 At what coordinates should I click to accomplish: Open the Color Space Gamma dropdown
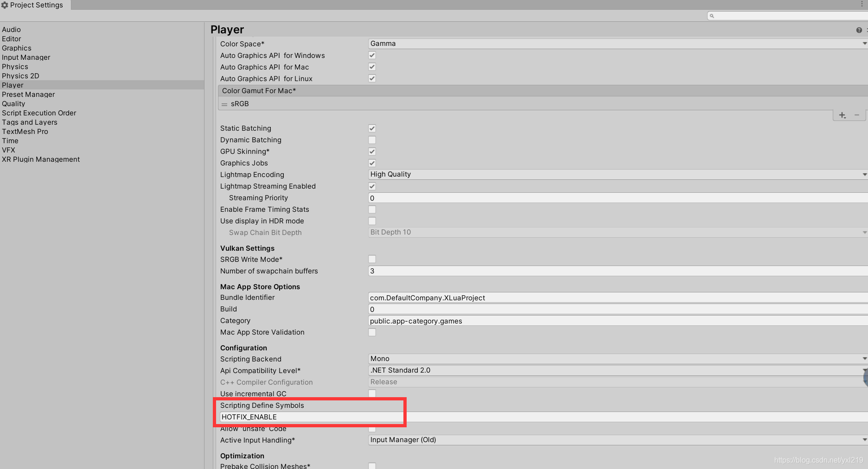pyautogui.click(x=618, y=44)
